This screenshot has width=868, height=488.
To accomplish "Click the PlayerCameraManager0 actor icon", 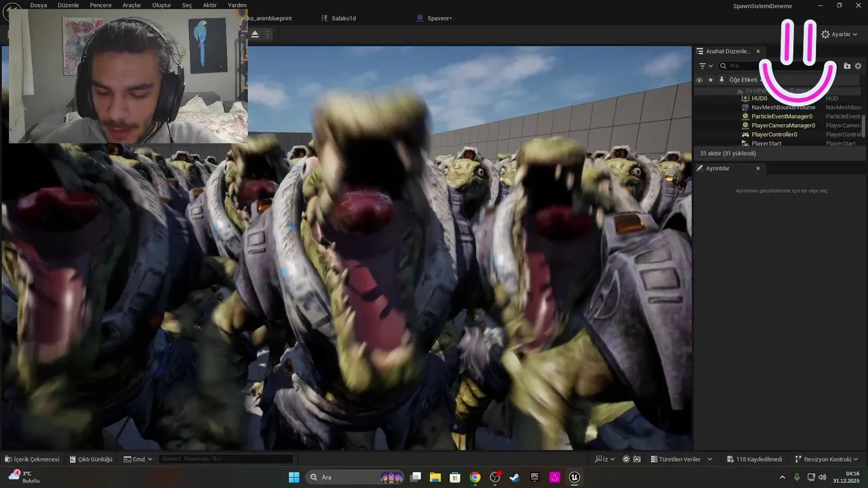I will click(745, 125).
